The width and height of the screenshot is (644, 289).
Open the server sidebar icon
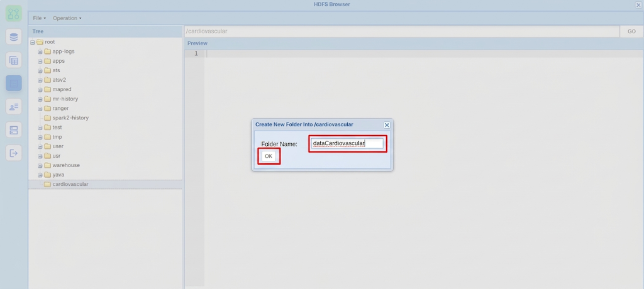(x=14, y=130)
